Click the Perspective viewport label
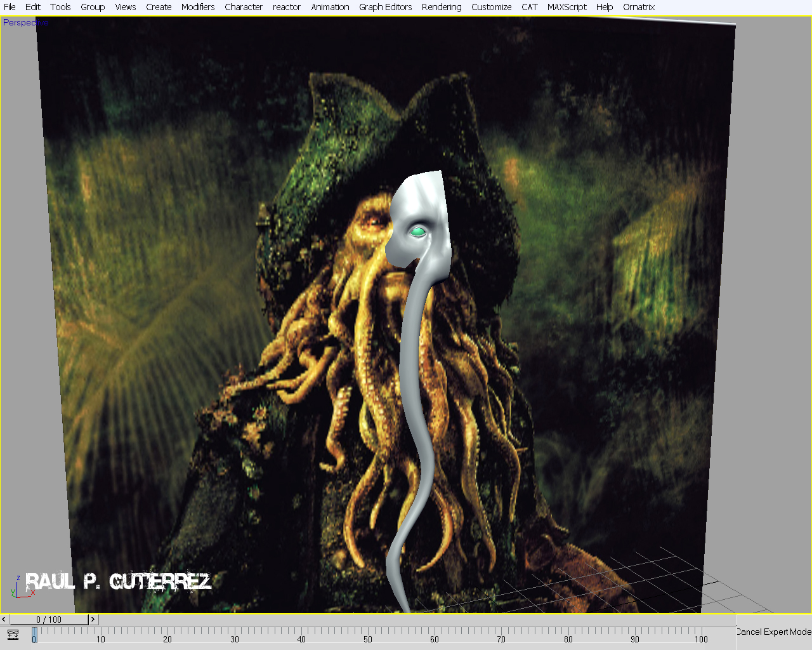Screen dimensions: 812x650 click(x=25, y=22)
